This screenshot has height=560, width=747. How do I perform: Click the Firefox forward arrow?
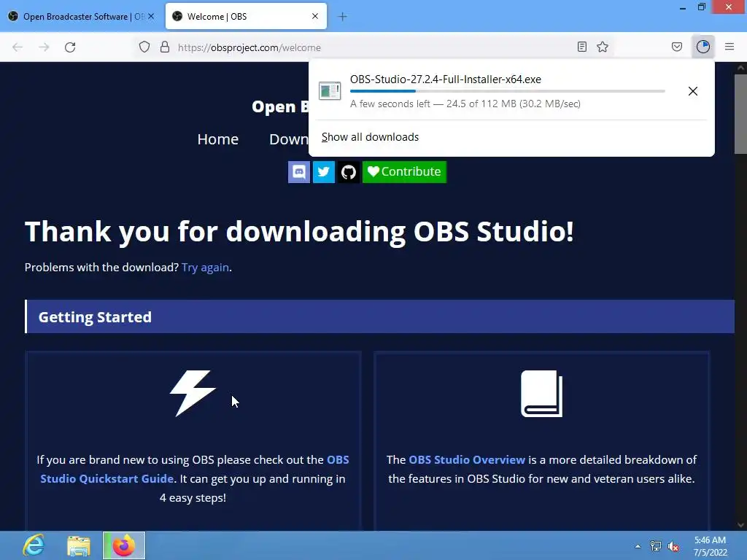click(x=44, y=47)
